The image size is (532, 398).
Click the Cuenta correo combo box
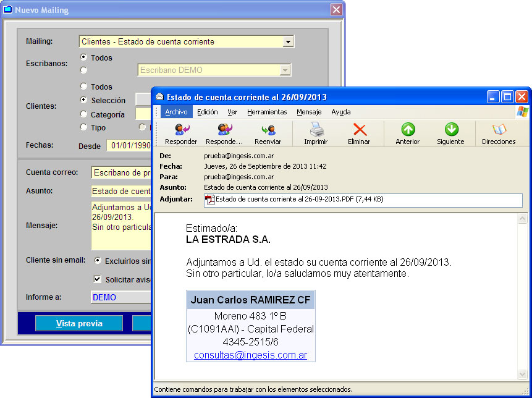[121, 172]
